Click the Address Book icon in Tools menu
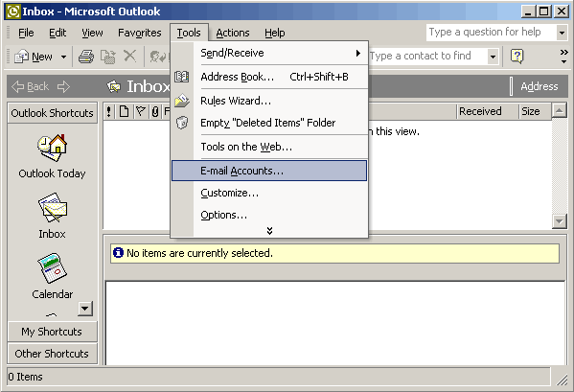The width and height of the screenshot is (574, 392). tap(181, 77)
